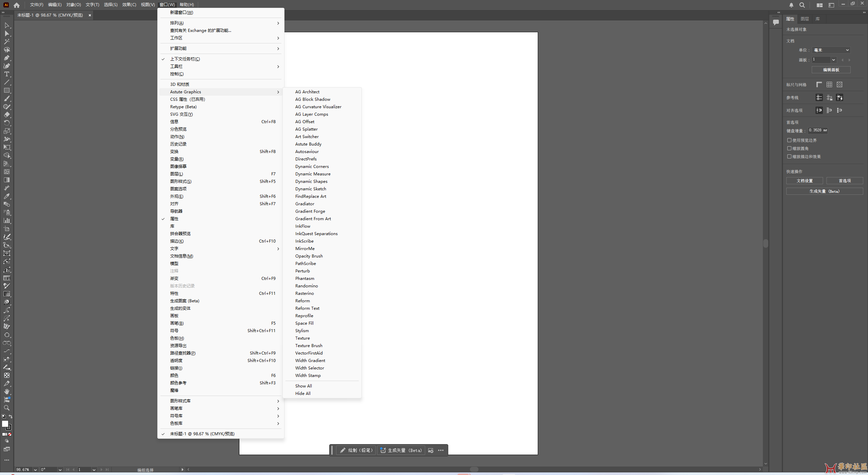Select the Zoom tool
Viewport: 868px width, 475px height.
tap(7, 408)
